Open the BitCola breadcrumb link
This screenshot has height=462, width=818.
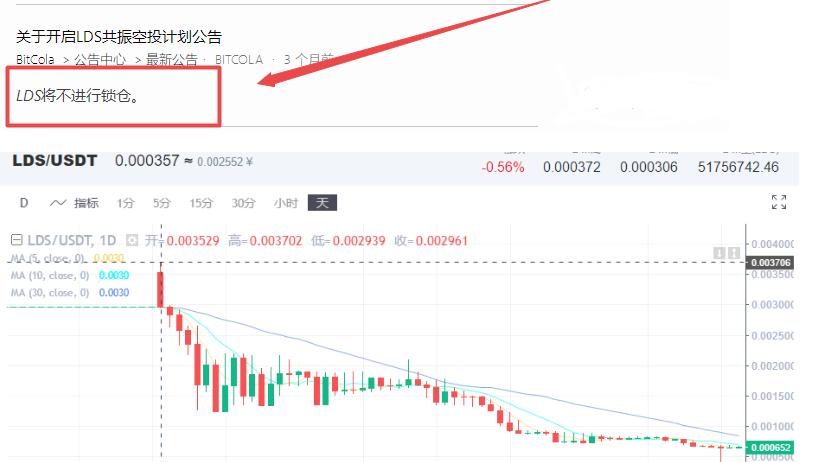coord(35,59)
